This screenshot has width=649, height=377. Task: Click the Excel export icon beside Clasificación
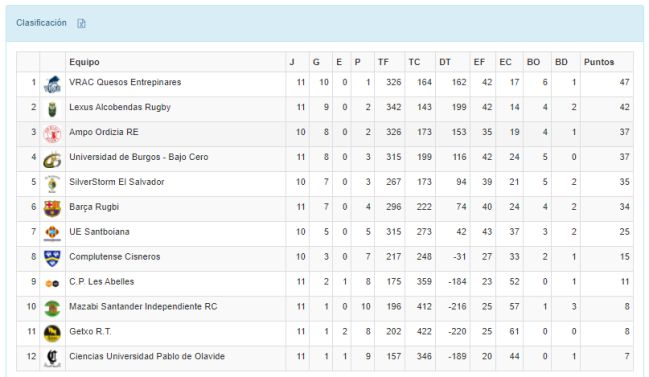[x=81, y=23]
